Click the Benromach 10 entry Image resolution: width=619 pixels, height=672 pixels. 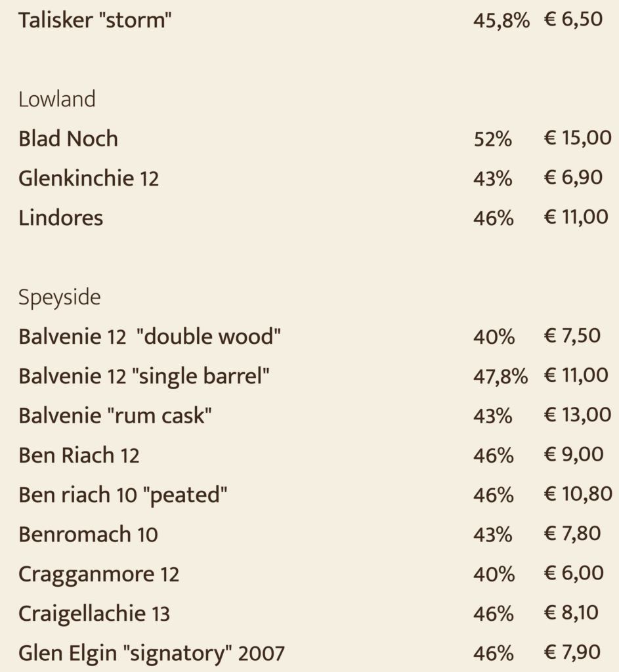(x=88, y=534)
